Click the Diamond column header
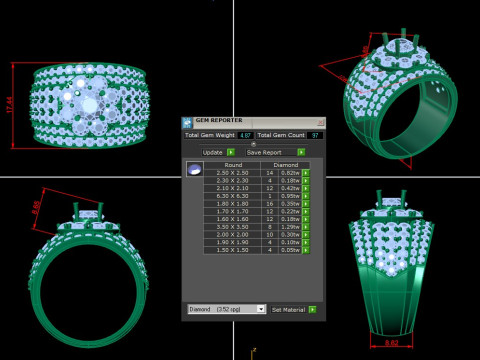The height and width of the screenshot is (360, 480). (x=285, y=165)
